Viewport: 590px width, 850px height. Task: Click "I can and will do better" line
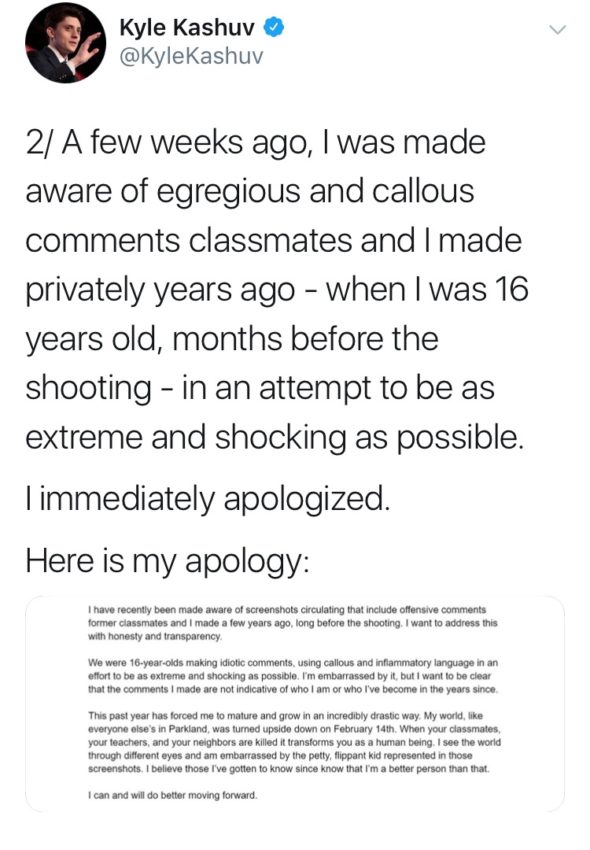(172, 796)
